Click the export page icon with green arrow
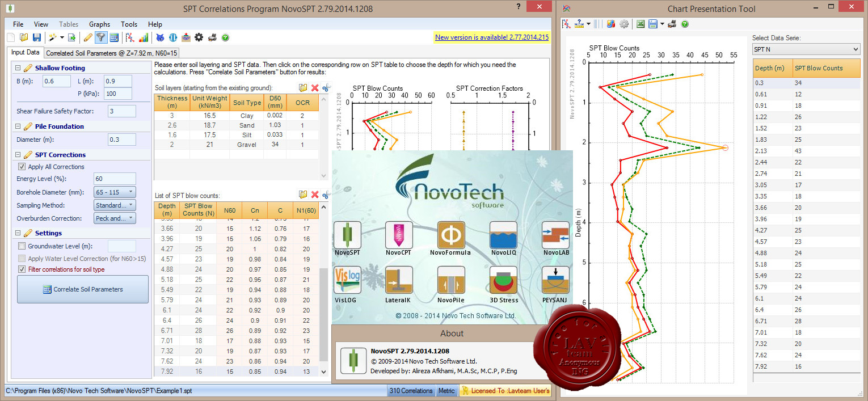The width and height of the screenshot is (868, 401). pyautogui.click(x=72, y=37)
